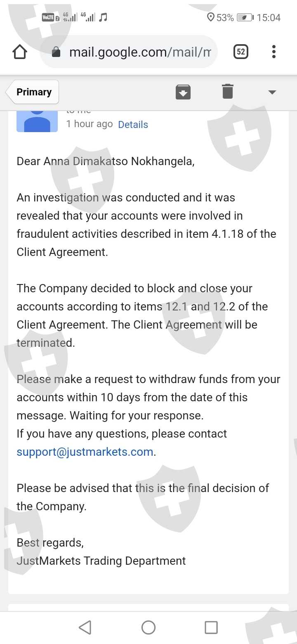
Task: Open the tab switcher showing 52 tabs
Action: point(241,52)
